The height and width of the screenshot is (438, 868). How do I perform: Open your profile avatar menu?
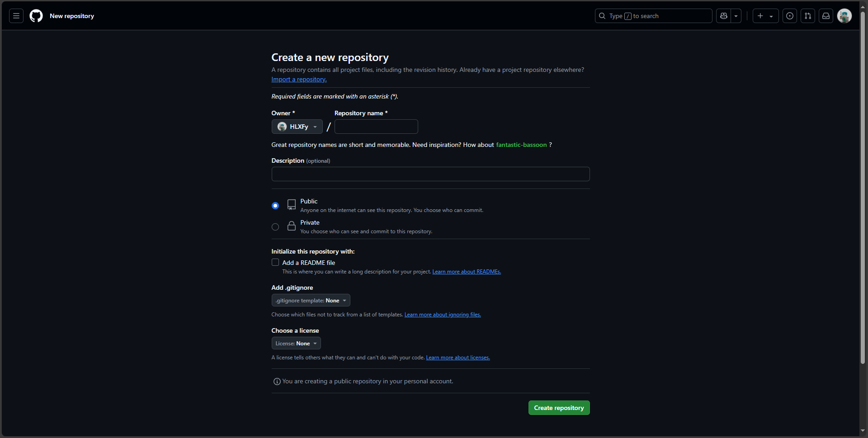pyautogui.click(x=844, y=16)
